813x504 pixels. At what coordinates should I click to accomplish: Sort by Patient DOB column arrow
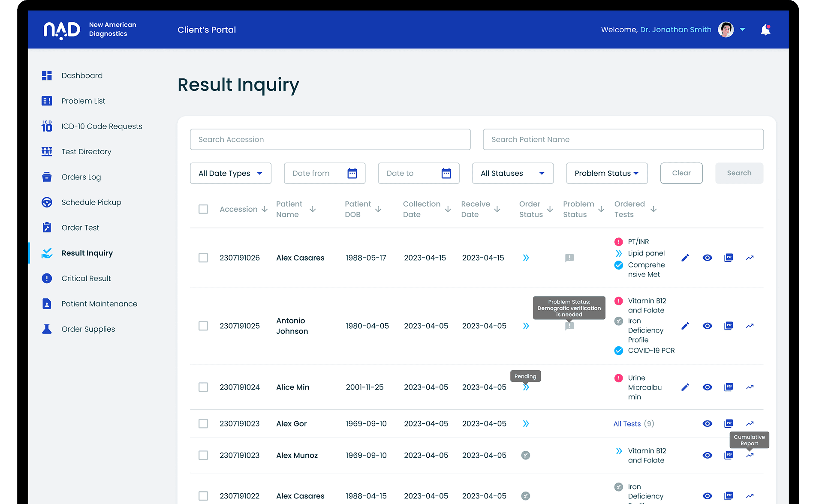378,209
